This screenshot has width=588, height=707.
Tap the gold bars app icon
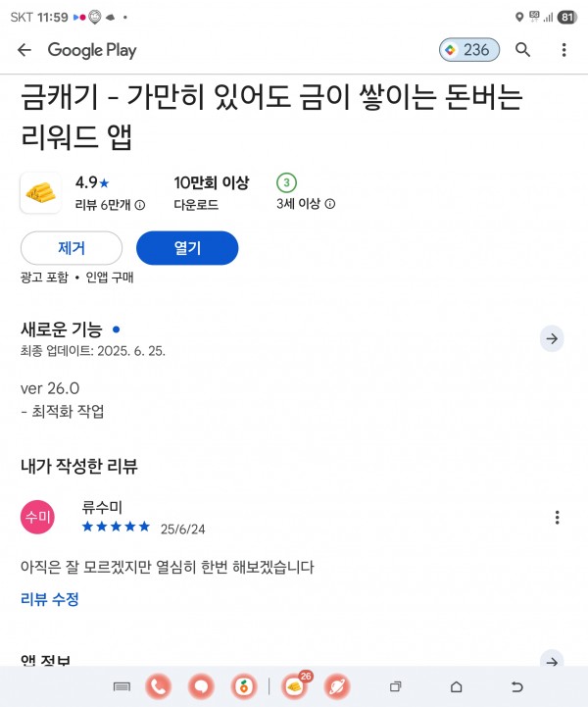(40, 193)
